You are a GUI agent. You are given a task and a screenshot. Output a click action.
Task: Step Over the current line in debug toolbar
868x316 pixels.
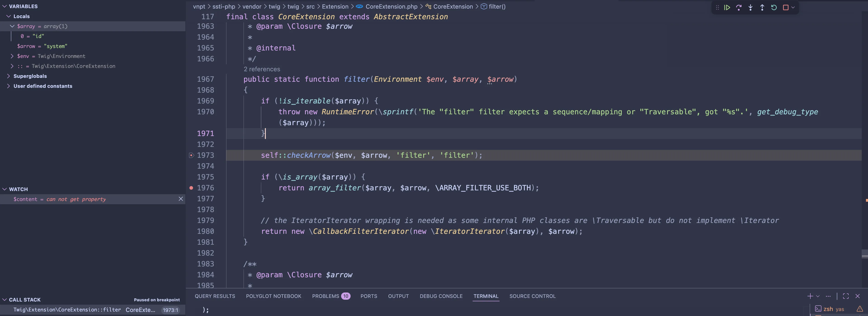[739, 7]
